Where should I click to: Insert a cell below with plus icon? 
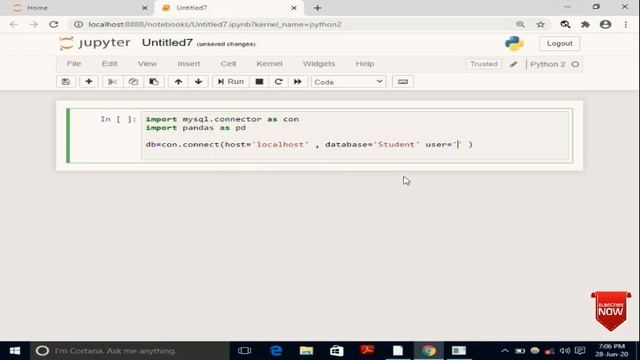click(89, 82)
